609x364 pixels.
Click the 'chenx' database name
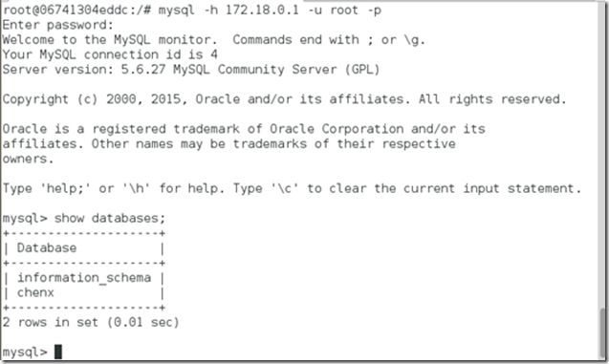(x=35, y=292)
